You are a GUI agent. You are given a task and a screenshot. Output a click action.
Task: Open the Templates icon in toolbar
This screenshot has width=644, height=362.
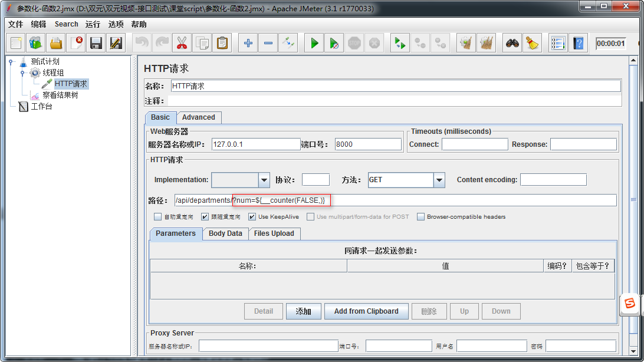(36, 43)
